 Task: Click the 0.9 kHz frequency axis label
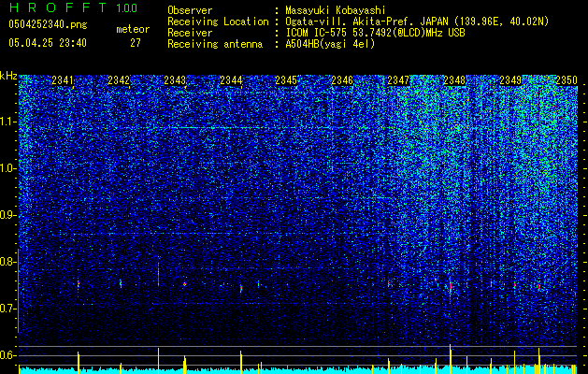[x=7, y=215]
